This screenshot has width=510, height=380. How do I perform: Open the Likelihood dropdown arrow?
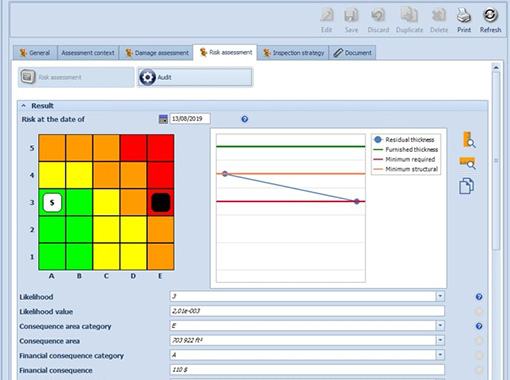point(440,296)
